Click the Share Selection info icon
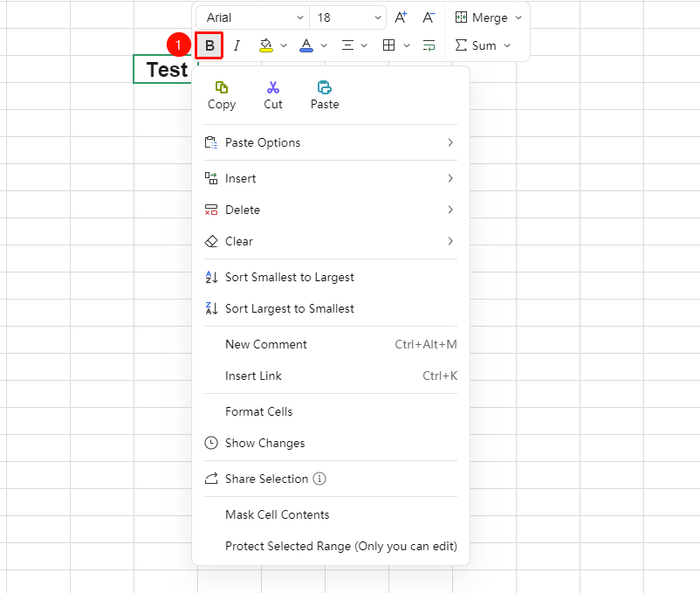The image size is (700, 593). [319, 479]
